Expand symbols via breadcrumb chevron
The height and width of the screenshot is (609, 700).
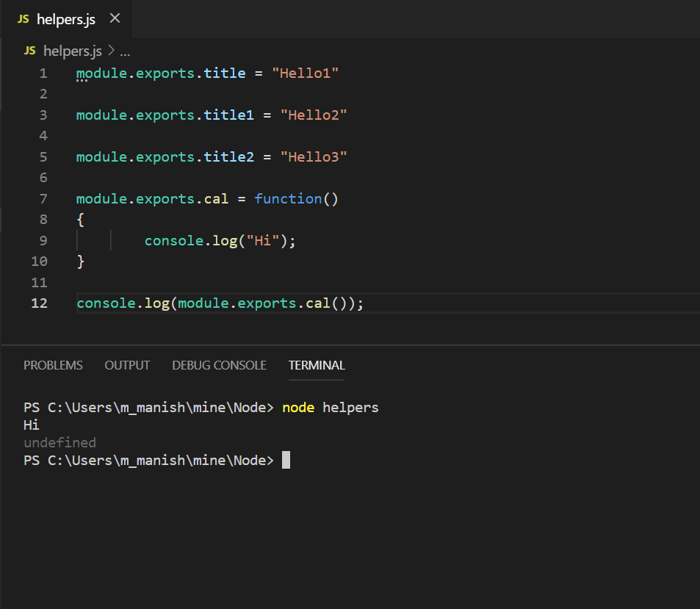112,51
